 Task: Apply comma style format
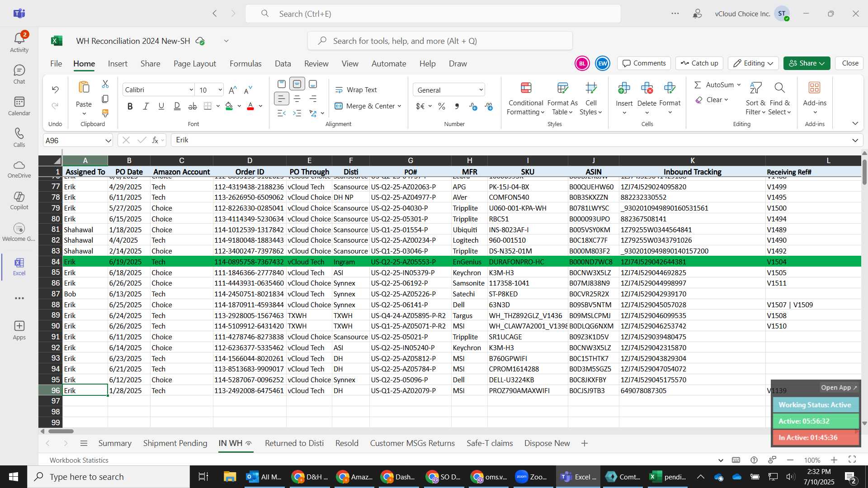click(x=457, y=106)
